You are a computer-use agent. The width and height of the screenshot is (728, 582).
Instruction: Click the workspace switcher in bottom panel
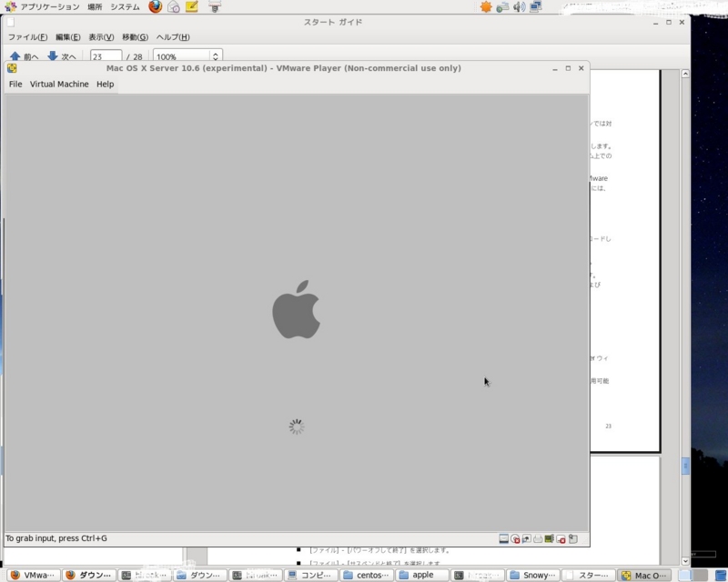tap(693, 576)
